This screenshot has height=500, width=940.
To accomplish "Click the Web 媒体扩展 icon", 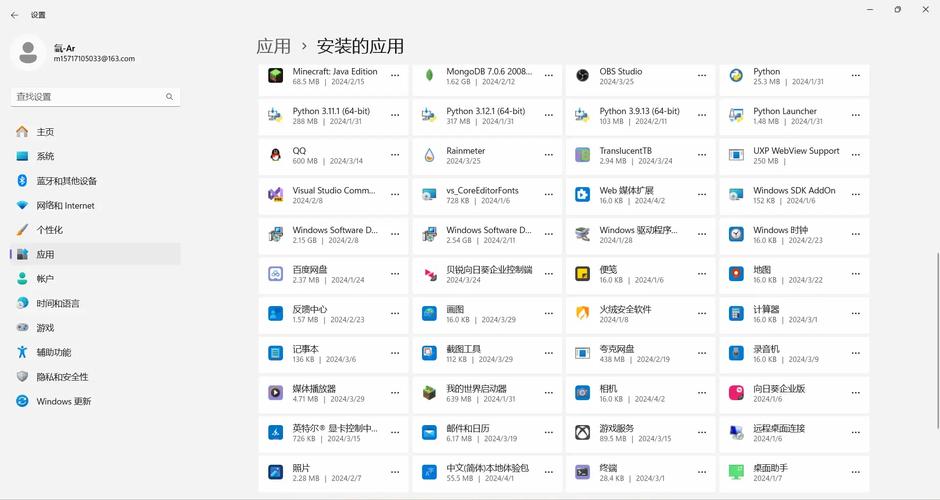I will tap(583, 194).
